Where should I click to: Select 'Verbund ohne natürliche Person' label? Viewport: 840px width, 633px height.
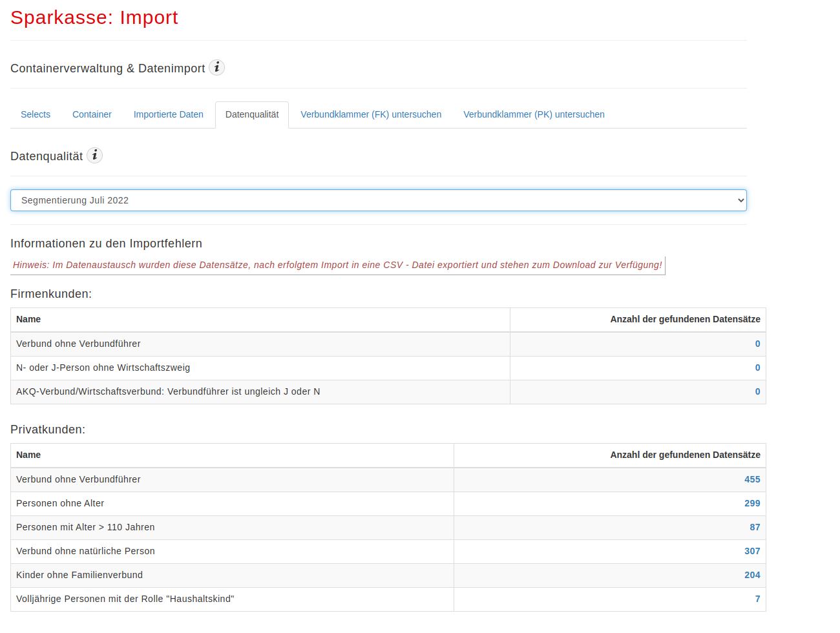(x=85, y=551)
